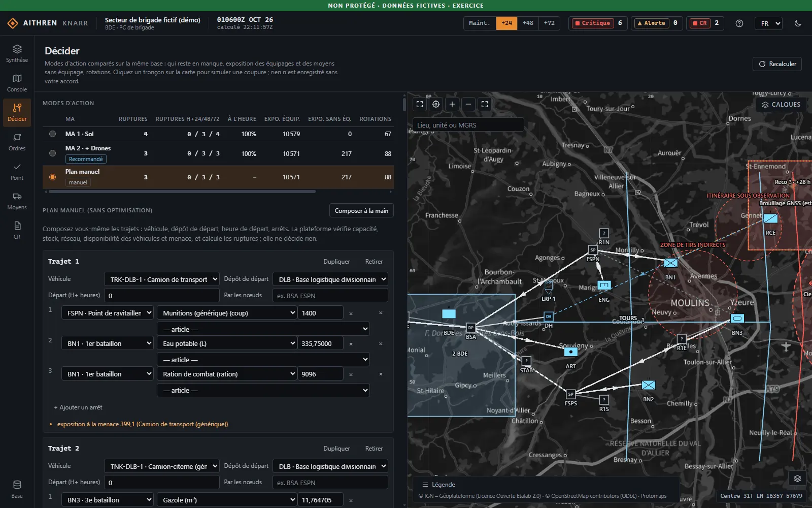Click the map recenter target icon

436,104
